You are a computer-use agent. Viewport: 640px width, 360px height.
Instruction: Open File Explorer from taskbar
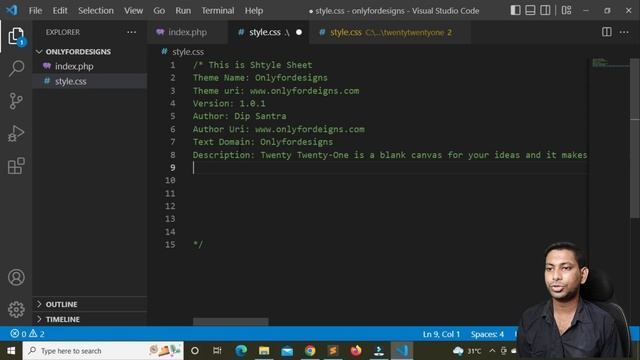pos(264,351)
